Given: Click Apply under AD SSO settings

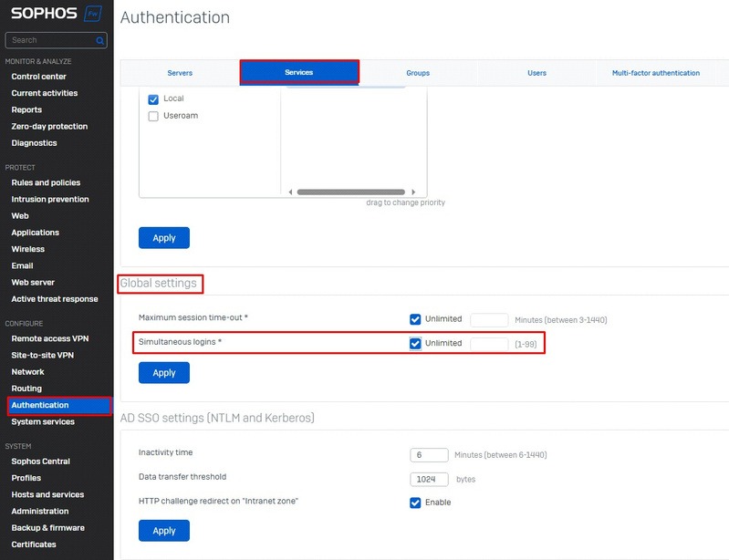Looking at the screenshot, I should point(164,531).
